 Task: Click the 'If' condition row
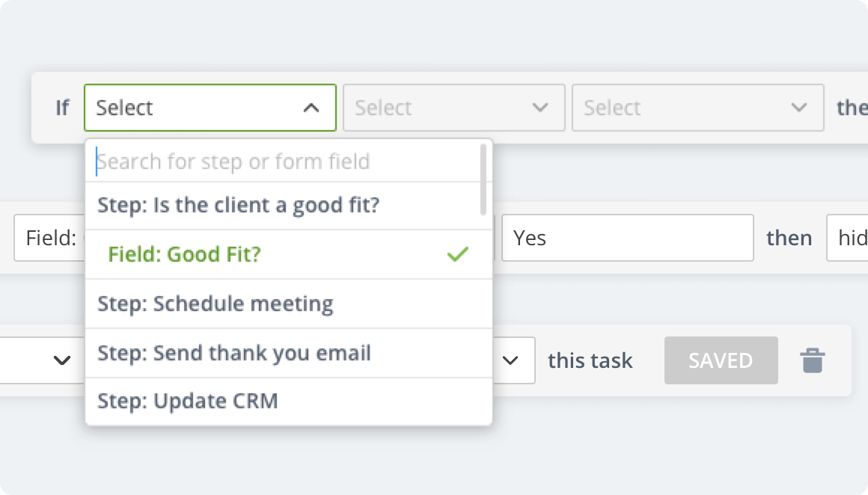point(62,108)
